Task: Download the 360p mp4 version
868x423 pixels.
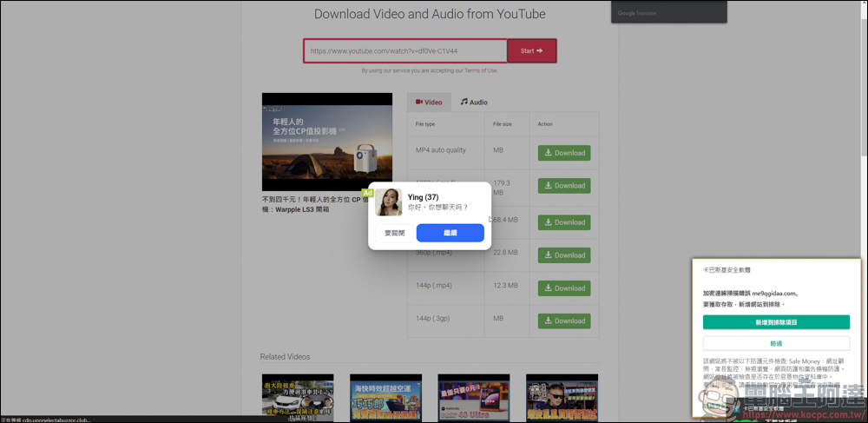Action: 563,255
